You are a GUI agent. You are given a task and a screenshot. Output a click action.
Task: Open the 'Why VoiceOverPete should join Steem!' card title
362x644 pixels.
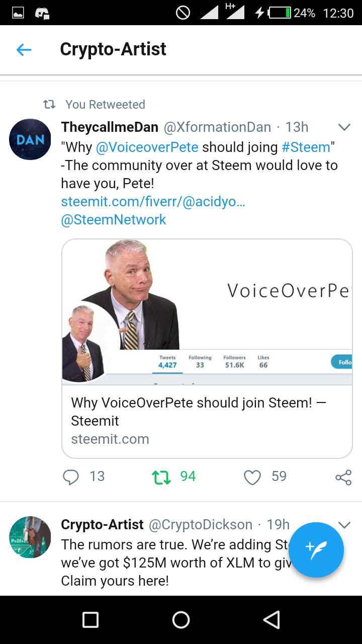click(199, 412)
